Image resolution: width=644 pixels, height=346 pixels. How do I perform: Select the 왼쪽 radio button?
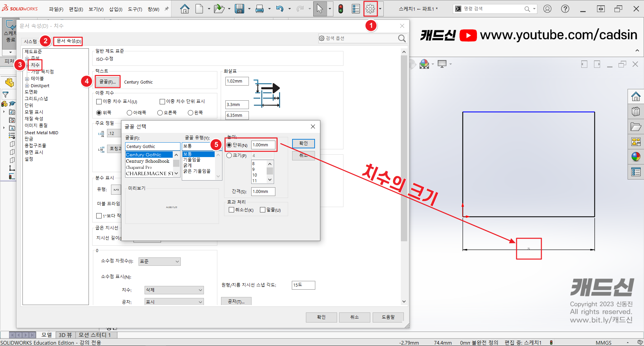[191, 113]
